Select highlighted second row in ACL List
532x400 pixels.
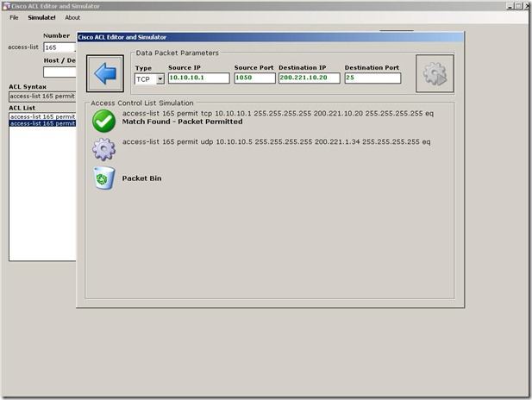[x=43, y=123]
